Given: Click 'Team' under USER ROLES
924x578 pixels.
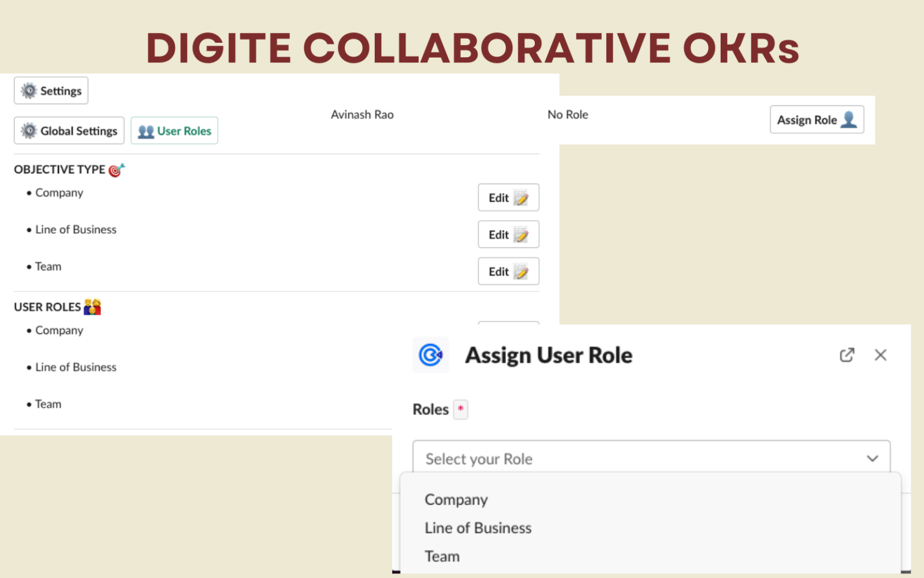Looking at the screenshot, I should (x=48, y=404).
